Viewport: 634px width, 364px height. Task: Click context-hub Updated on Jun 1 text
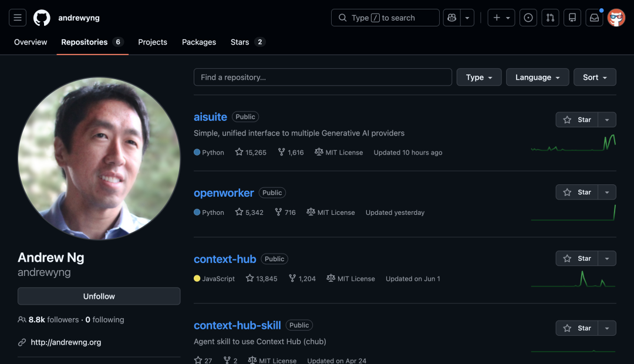pyautogui.click(x=413, y=279)
